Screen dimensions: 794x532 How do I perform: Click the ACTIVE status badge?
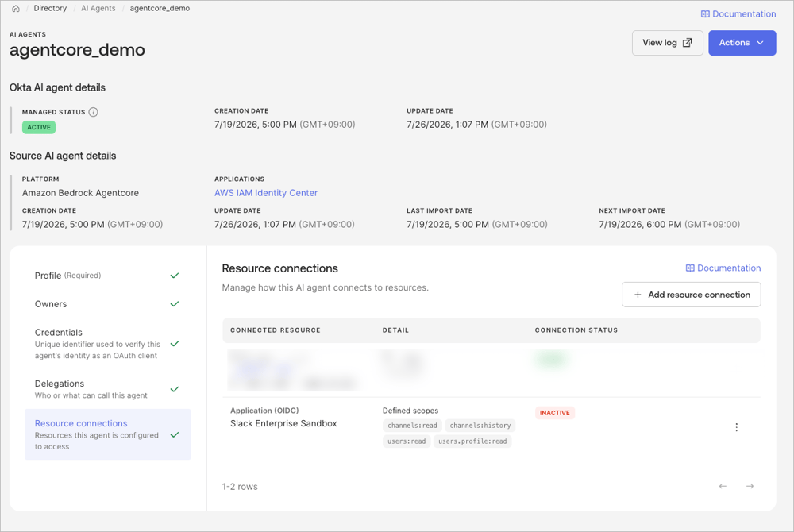tap(39, 127)
